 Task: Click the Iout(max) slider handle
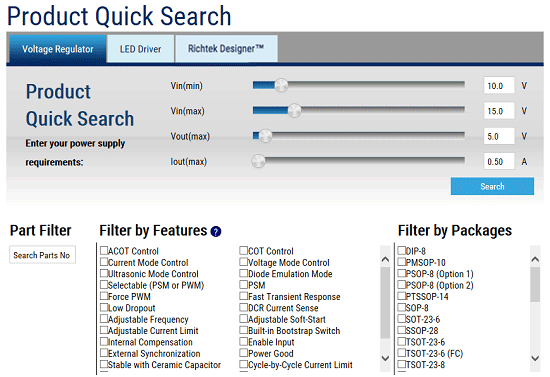tap(259, 161)
